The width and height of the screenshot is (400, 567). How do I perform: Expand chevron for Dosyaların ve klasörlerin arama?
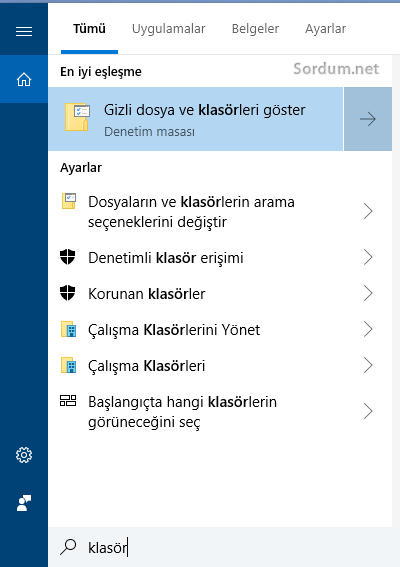(x=368, y=211)
